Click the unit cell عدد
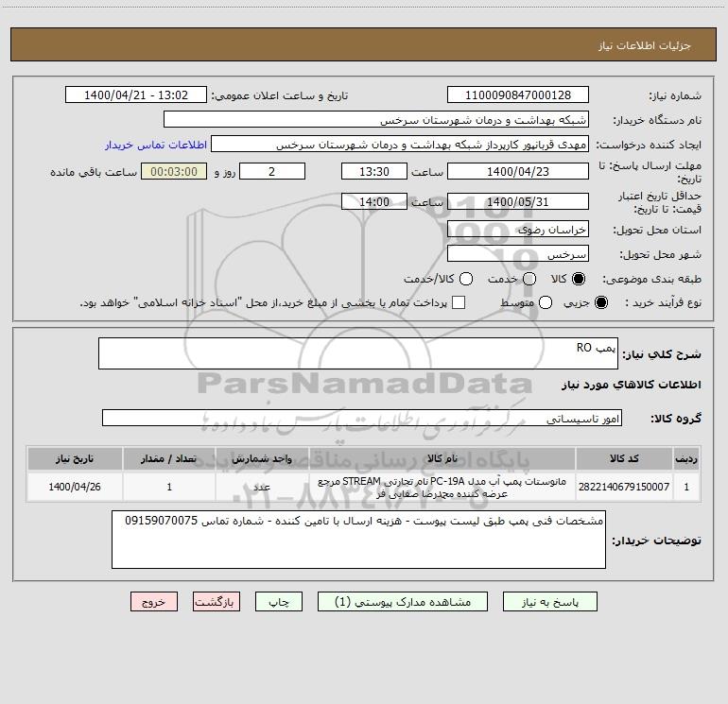This screenshot has width=728, height=704. point(262,487)
